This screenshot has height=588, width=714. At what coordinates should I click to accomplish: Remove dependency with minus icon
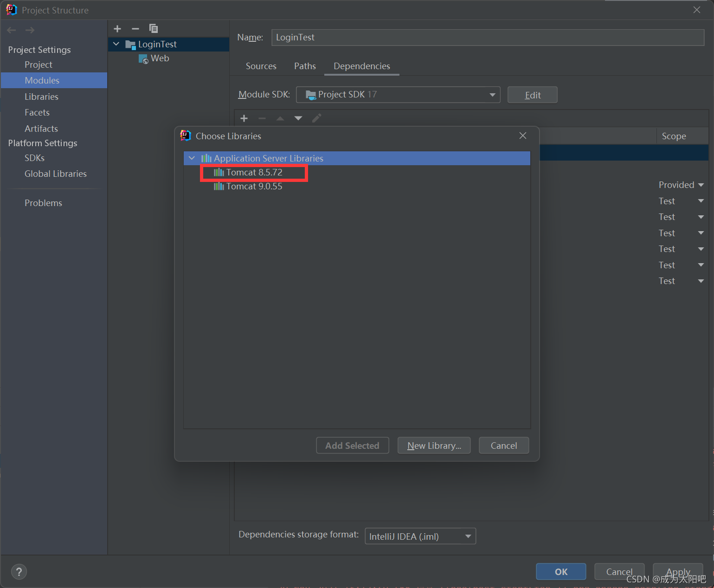(x=262, y=118)
